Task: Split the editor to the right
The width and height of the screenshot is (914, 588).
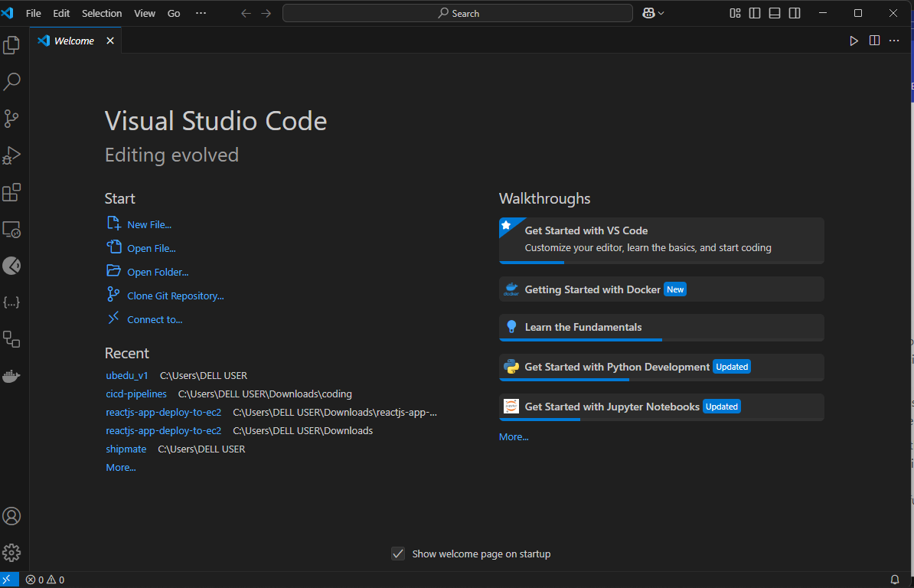Action: (x=874, y=41)
